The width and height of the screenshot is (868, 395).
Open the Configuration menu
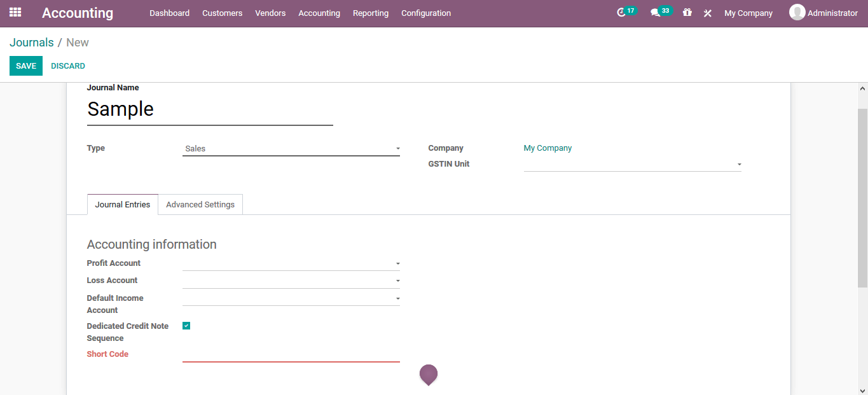pyautogui.click(x=425, y=13)
